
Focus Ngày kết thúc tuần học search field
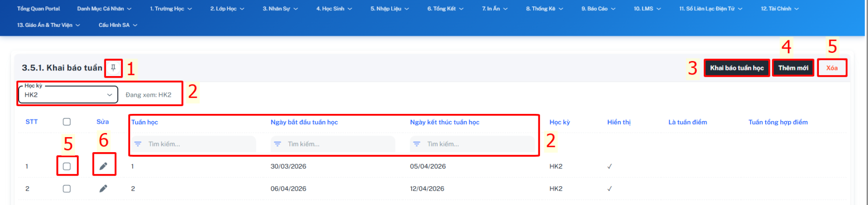pyautogui.click(x=472, y=144)
